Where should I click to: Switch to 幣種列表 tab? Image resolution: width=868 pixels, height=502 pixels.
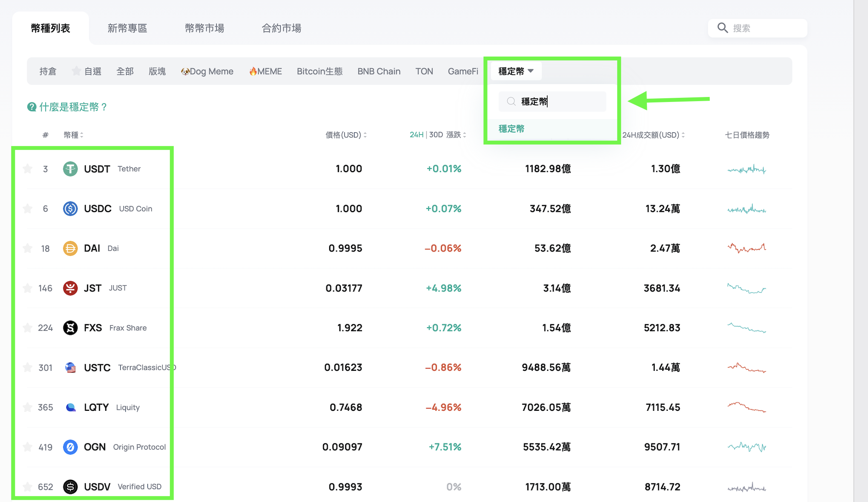tap(50, 28)
